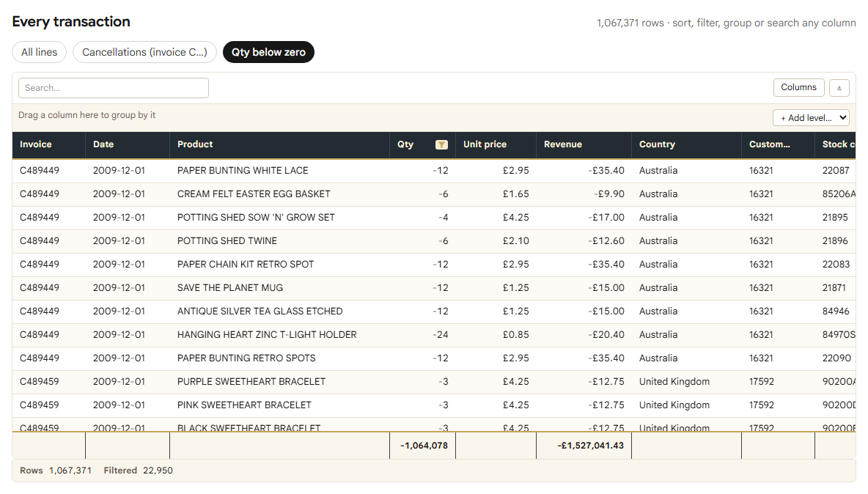Click the group-by drop zone text

click(87, 115)
